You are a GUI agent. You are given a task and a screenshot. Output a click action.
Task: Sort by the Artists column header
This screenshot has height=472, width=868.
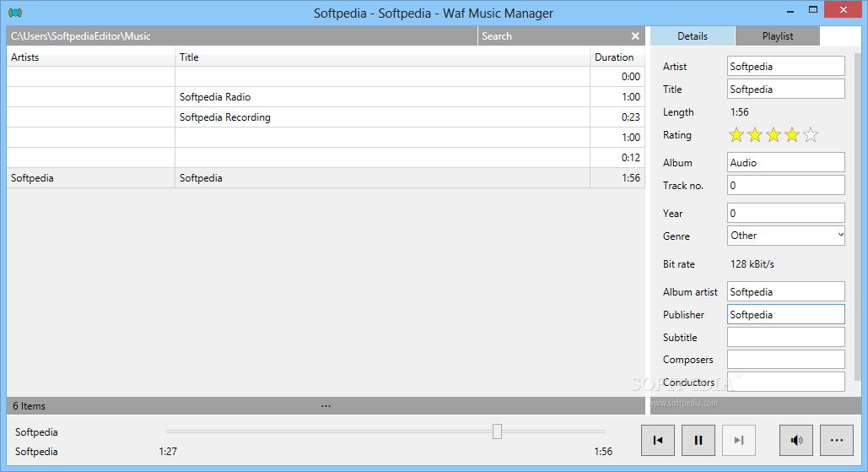pyautogui.click(x=91, y=57)
